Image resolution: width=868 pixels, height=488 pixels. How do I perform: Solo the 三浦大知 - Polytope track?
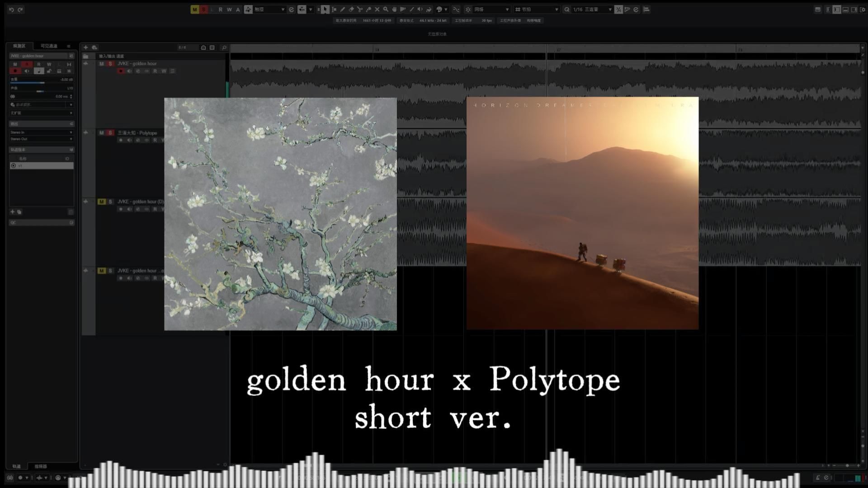pyautogui.click(x=110, y=133)
